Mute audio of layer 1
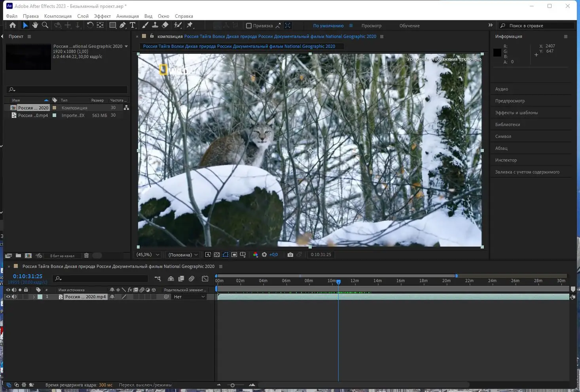580x392 pixels. click(x=14, y=297)
